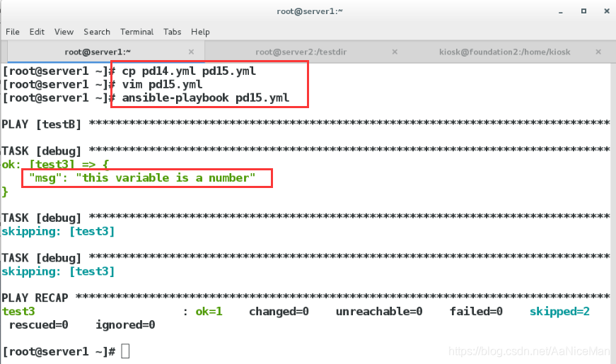Click the 'failed=0' recap value

[476, 312]
